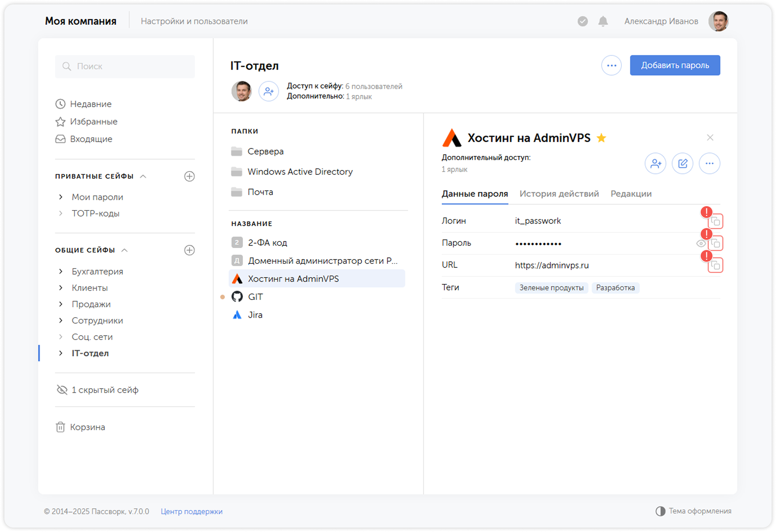Expand the Сотрудники vault

[x=61, y=320]
